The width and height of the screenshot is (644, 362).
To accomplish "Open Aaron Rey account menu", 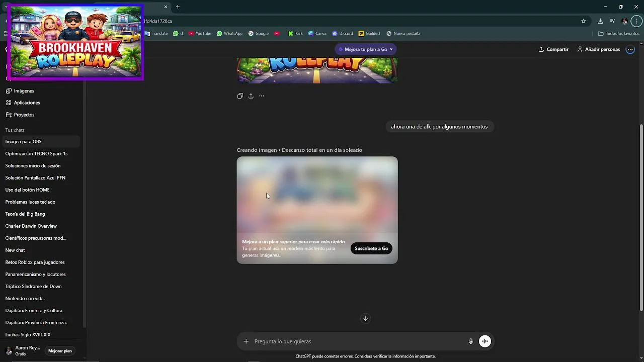I will [23, 351].
